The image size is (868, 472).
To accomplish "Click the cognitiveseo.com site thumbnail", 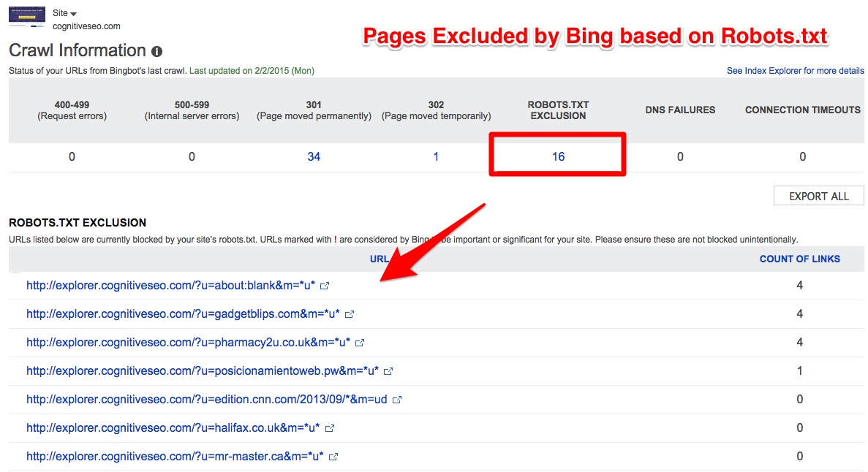I will [26, 17].
